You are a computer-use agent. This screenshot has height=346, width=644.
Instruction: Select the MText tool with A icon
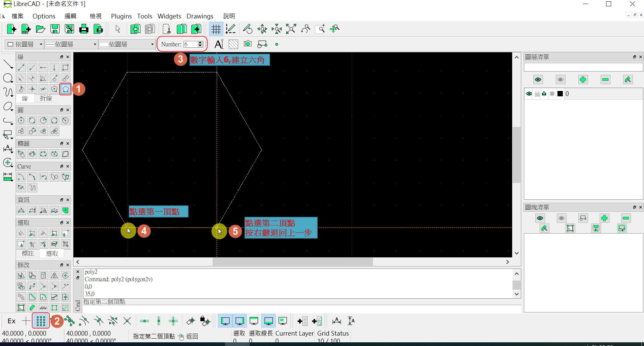[x=219, y=44]
